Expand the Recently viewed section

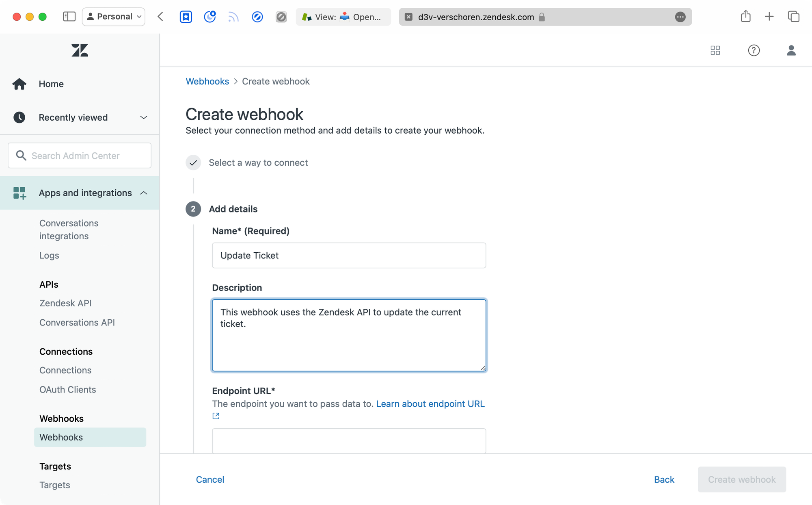[x=143, y=117]
